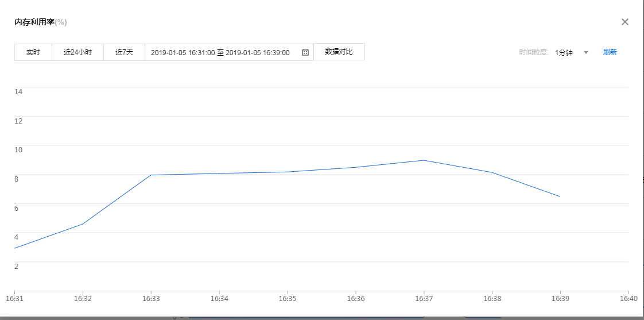Click the 1分钟 granularity value
Screen dimensions: 644x320
point(564,52)
